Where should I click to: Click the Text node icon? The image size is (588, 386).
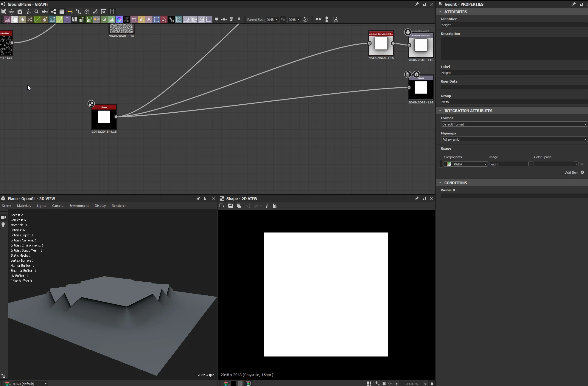coord(149,20)
